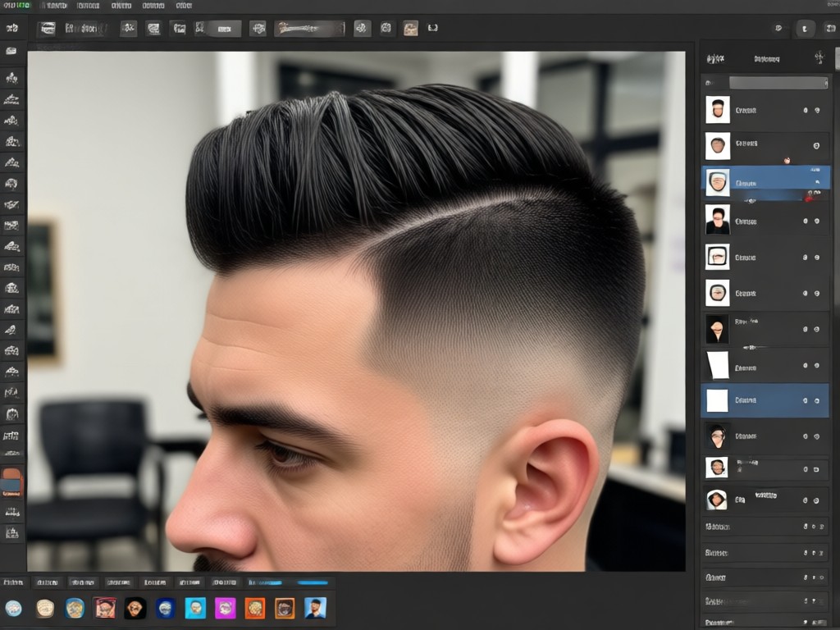Select highlighted layer with plain white thumbnail
This screenshot has height=630, width=840.
click(765, 400)
